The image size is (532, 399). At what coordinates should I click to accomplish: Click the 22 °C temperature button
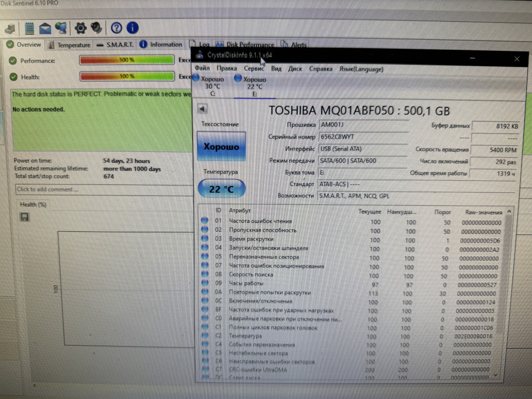coord(221,189)
